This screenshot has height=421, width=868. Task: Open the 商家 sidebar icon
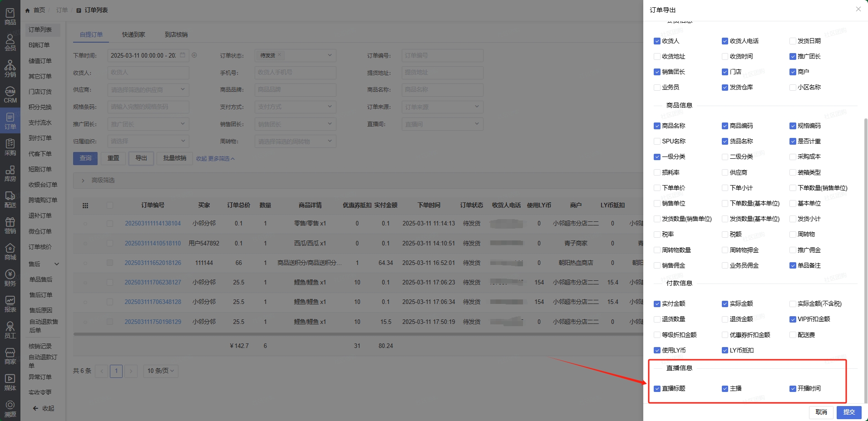coord(10,356)
